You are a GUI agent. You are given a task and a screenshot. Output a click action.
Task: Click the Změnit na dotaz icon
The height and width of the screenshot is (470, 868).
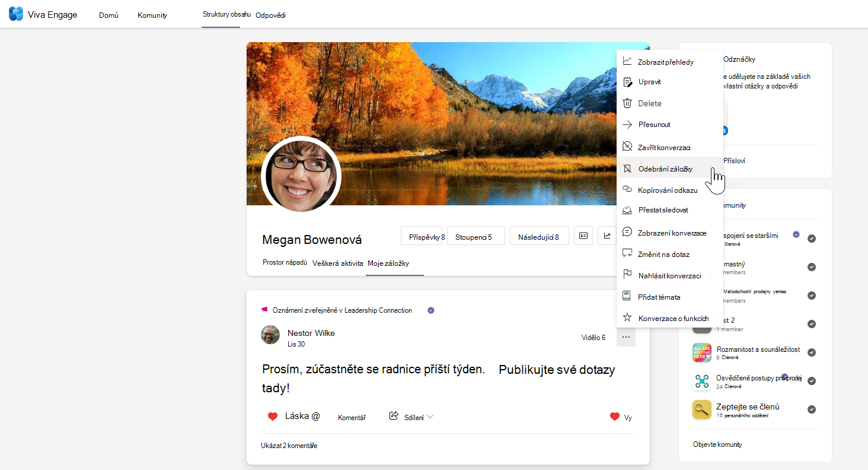point(627,253)
